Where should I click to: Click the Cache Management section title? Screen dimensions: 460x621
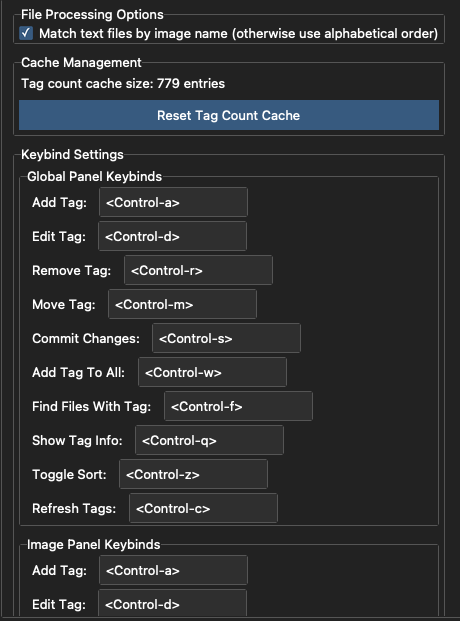(x=81, y=63)
